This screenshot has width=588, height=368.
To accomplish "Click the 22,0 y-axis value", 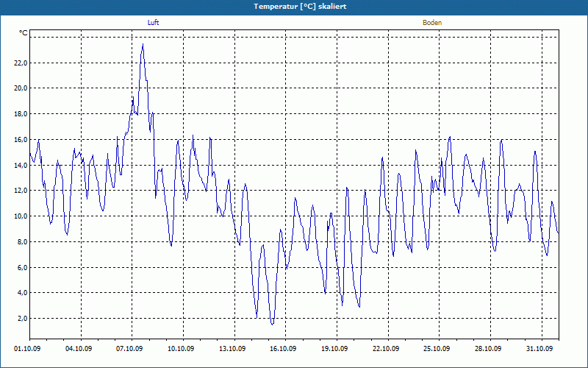I will 21,63.
